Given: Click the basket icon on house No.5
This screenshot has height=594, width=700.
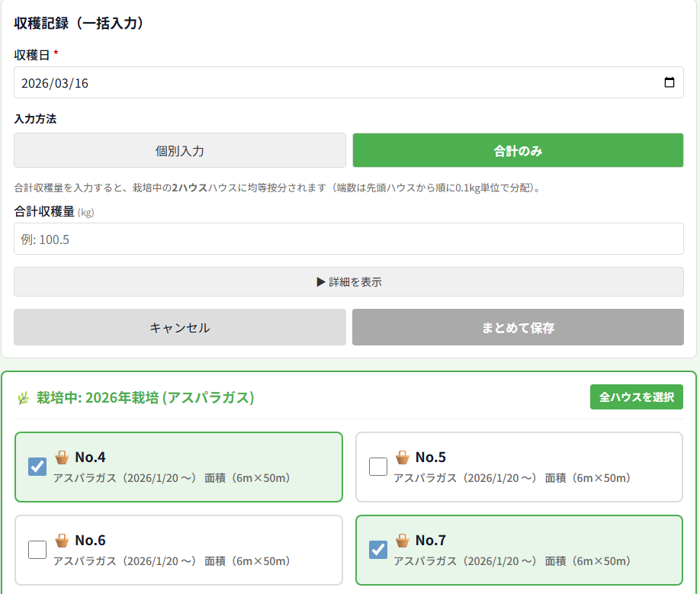Looking at the screenshot, I should pos(402,458).
